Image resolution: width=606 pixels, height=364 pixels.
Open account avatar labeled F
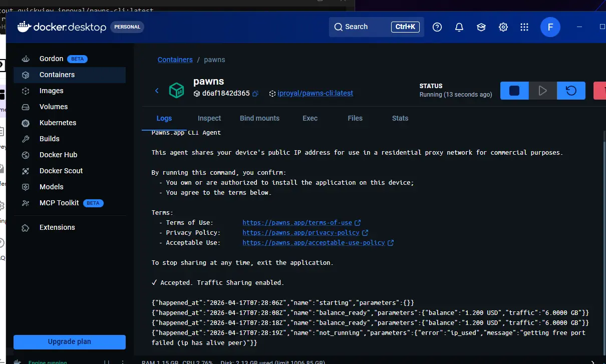[x=550, y=27]
